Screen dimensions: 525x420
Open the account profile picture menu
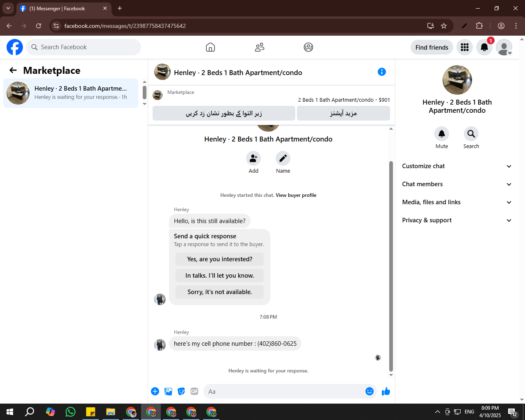click(x=504, y=47)
